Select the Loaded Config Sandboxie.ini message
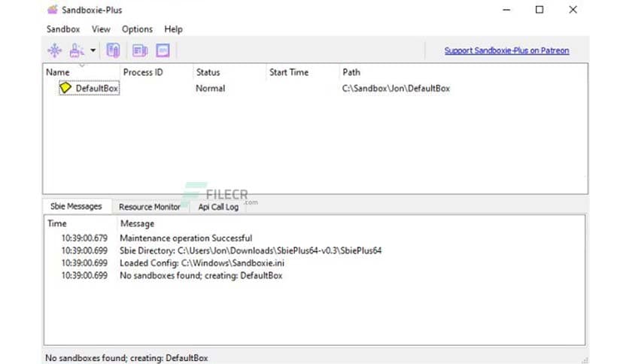 [x=202, y=263]
